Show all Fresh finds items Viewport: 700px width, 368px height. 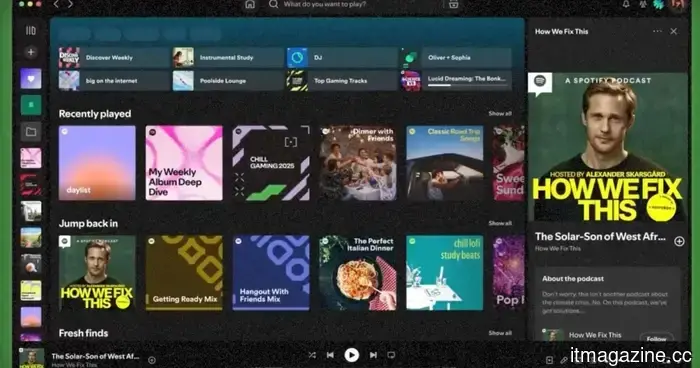[x=500, y=333]
